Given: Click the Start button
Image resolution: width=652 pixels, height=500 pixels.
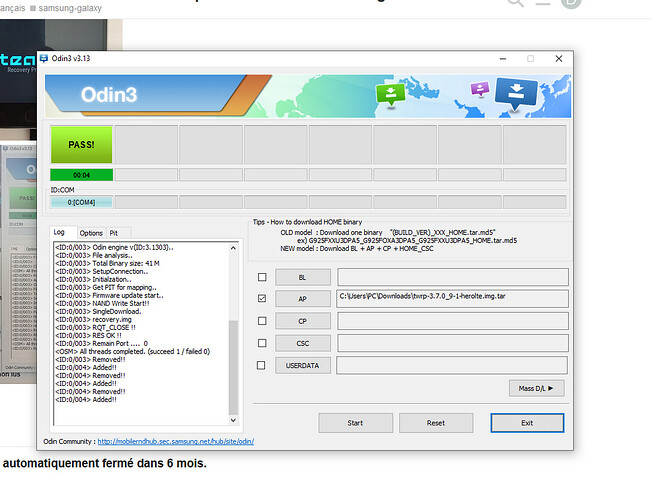Looking at the screenshot, I should (356, 423).
